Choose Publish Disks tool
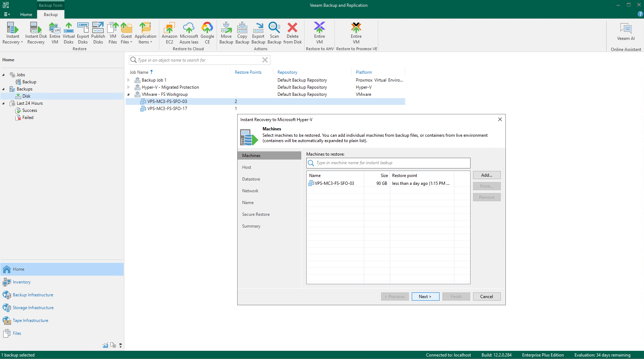This screenshot has width=644, height=359. pos(98,33)
